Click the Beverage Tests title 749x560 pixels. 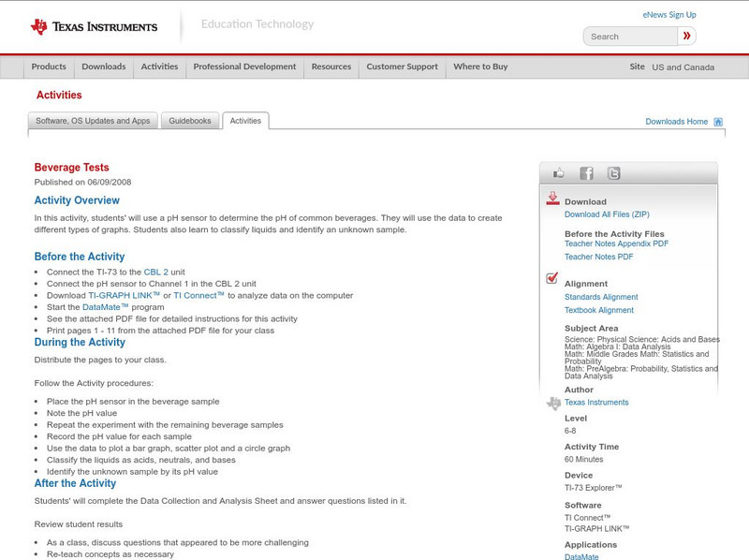[x=72, y=168]
